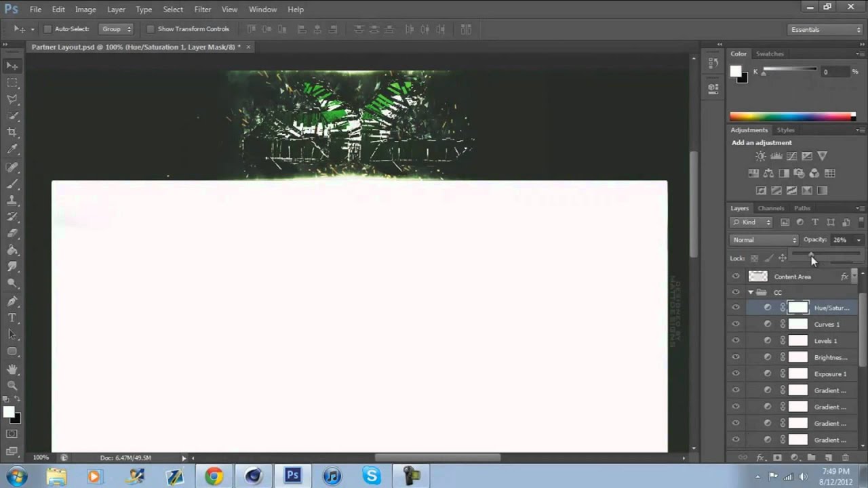The width and height of the screenshot is (868, 488).
Task: Click the Opacity dropdown arrow
Action: [859, 240]
